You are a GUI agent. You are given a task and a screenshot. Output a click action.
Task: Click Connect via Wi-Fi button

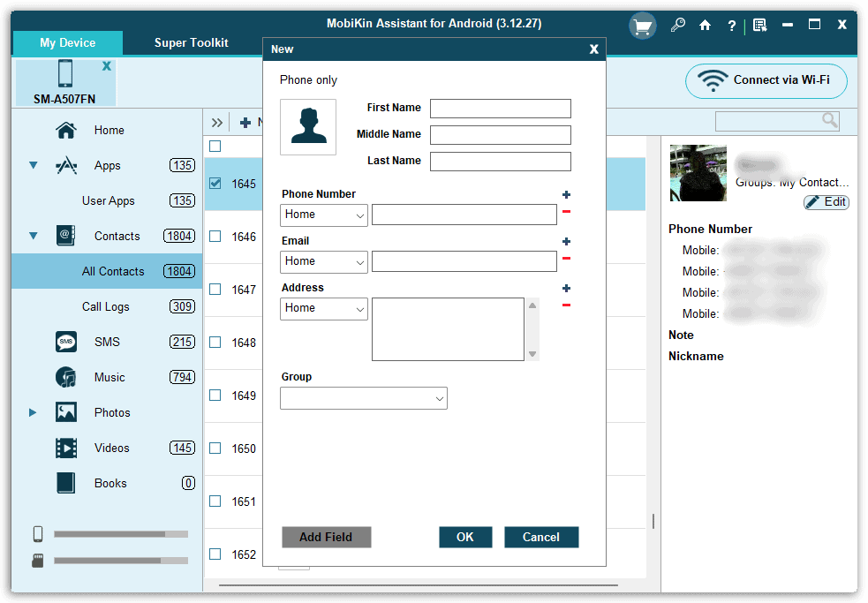click(766, 81)
